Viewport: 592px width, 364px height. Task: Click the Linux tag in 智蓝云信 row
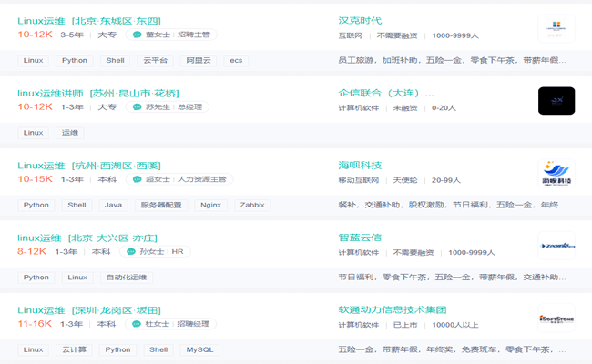click(x=77, y=278)
